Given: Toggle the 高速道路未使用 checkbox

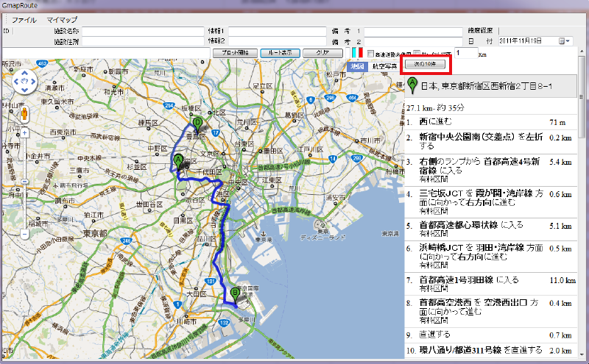Looking at the screenshot, I should click(x=371, y=54).
